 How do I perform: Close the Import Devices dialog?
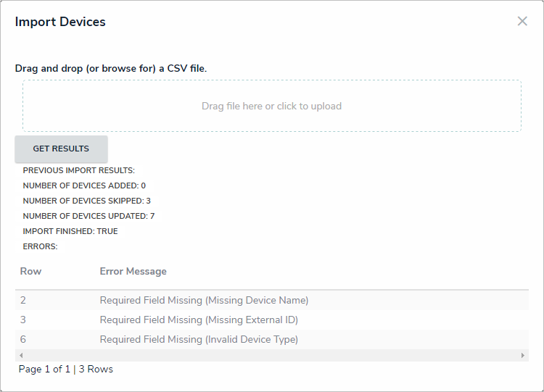click(x=522, y=21)
